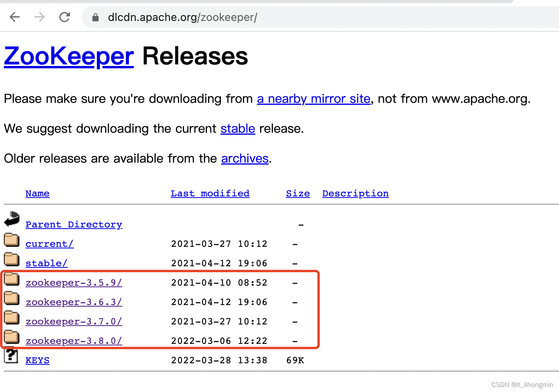Sort listing by Description column header

[x=355, y=194]
